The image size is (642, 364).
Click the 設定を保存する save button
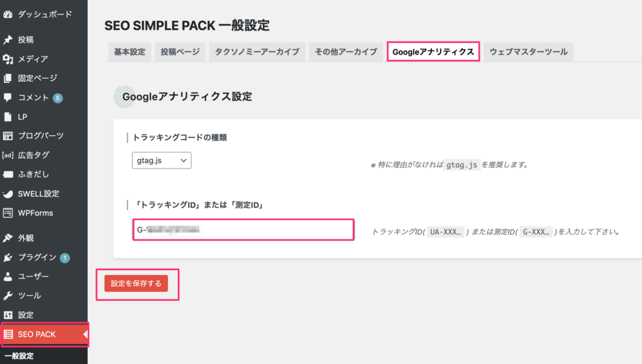pos(136,283)
